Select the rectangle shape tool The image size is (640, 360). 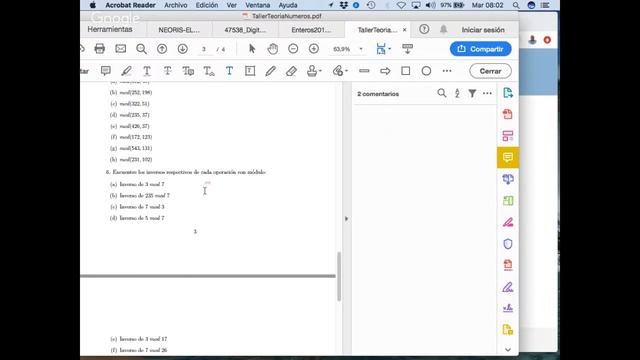[406, 71]
